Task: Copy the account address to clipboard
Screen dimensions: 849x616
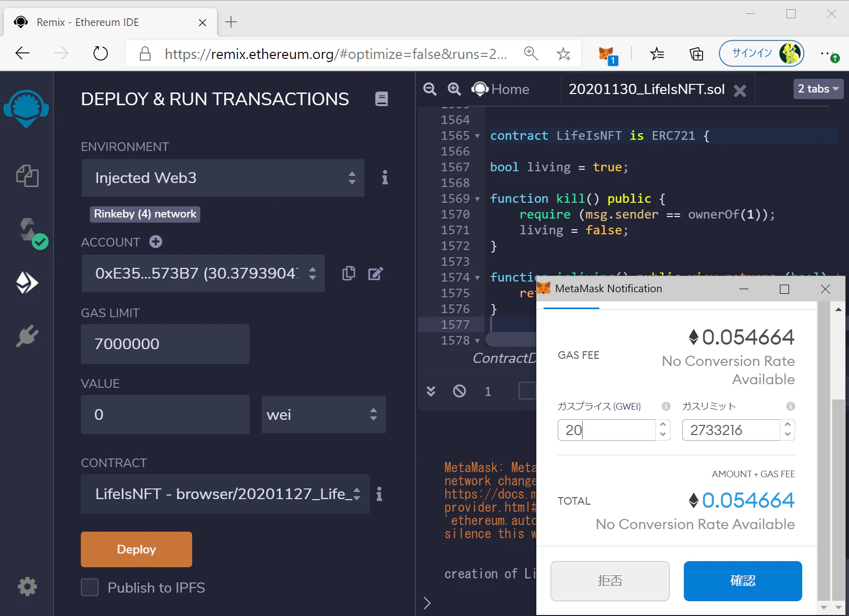Action: 349,273
